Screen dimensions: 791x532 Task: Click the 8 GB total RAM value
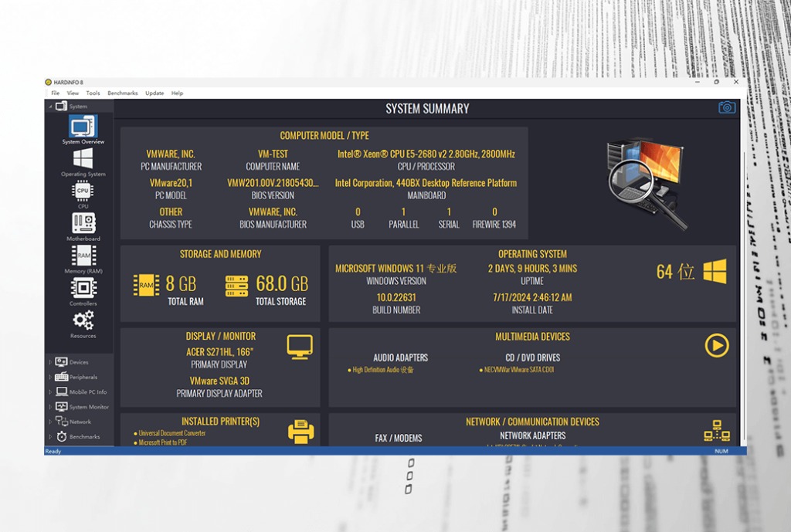tap(181, 284)
